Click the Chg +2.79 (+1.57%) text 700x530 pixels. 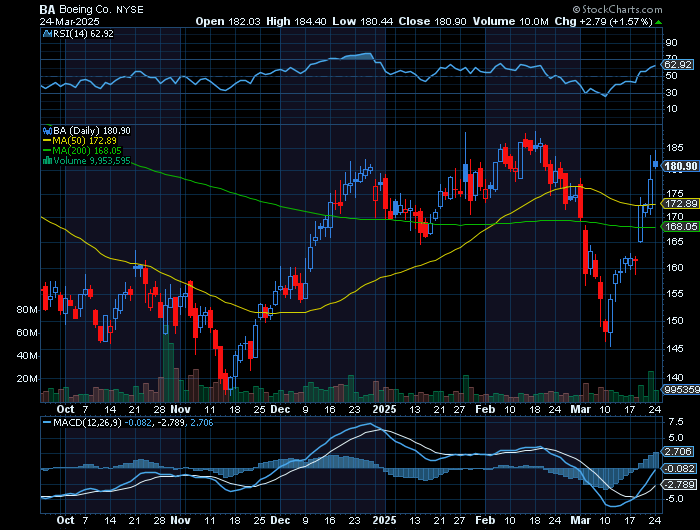(603, 21)
